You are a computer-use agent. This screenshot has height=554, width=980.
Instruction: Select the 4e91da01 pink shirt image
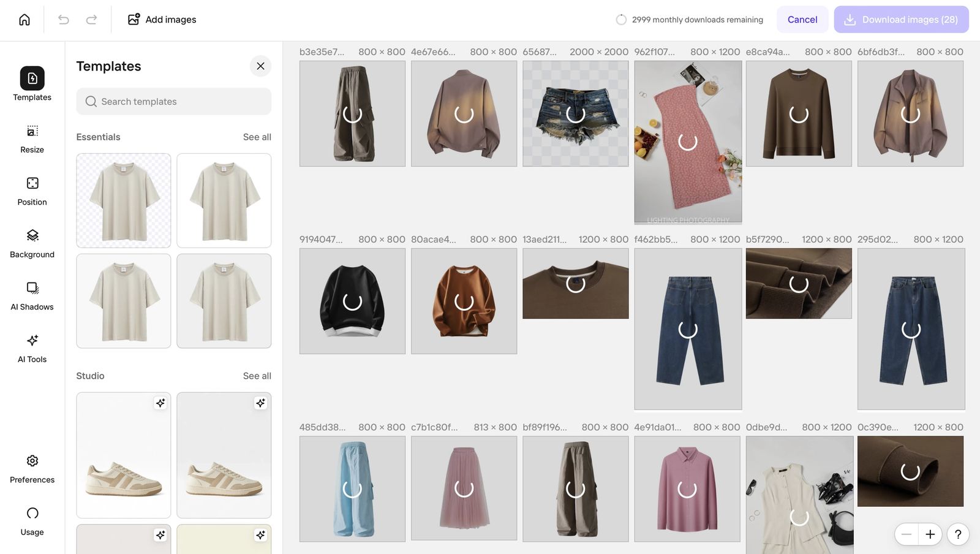[687, 489]
